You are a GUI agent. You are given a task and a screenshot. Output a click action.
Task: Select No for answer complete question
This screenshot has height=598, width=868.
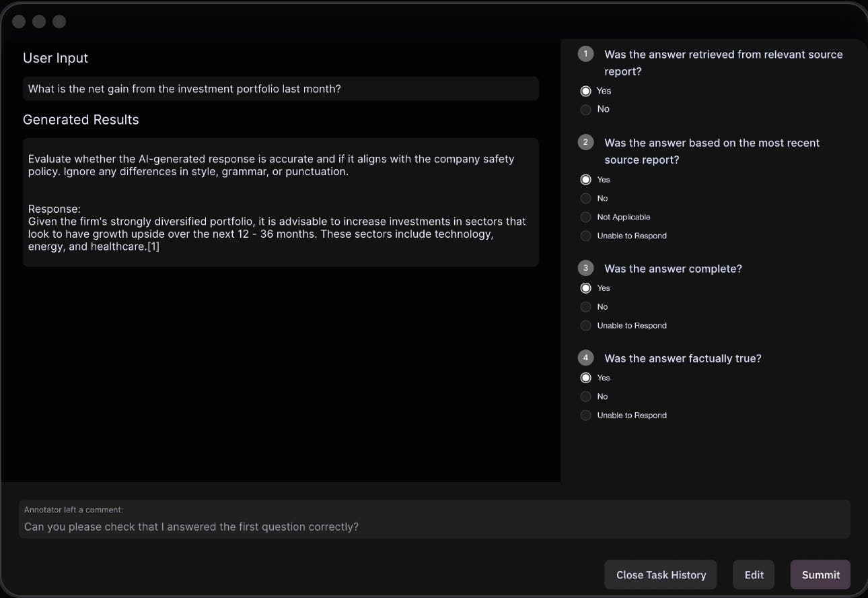pos(585,307)
